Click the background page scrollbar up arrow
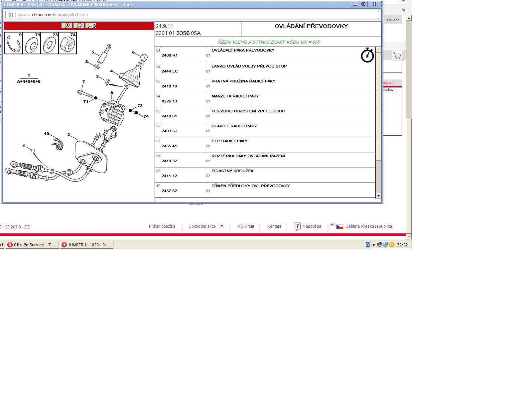This screenshot has height=399, width=532. pos(409,18)
